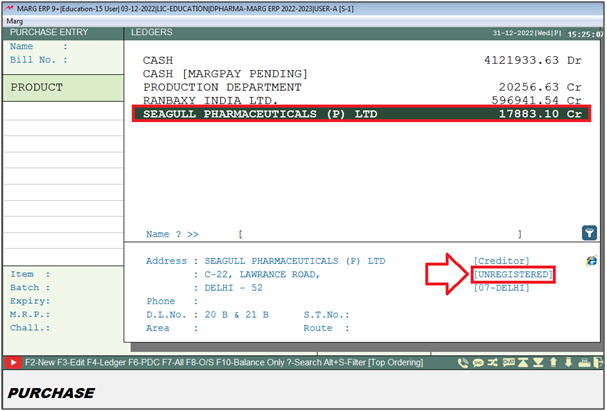
Task: Click F3-Edit in the shortcut bar
Action: coord(71,363)
